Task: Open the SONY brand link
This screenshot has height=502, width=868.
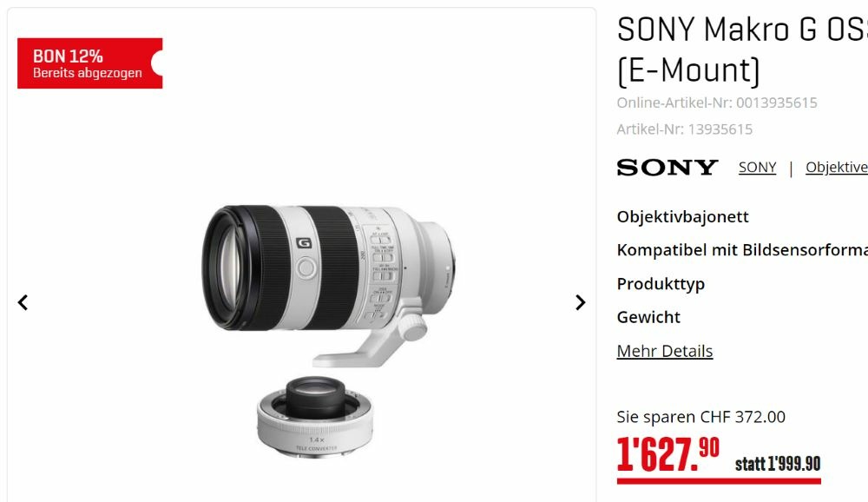Action: point(757,168)
